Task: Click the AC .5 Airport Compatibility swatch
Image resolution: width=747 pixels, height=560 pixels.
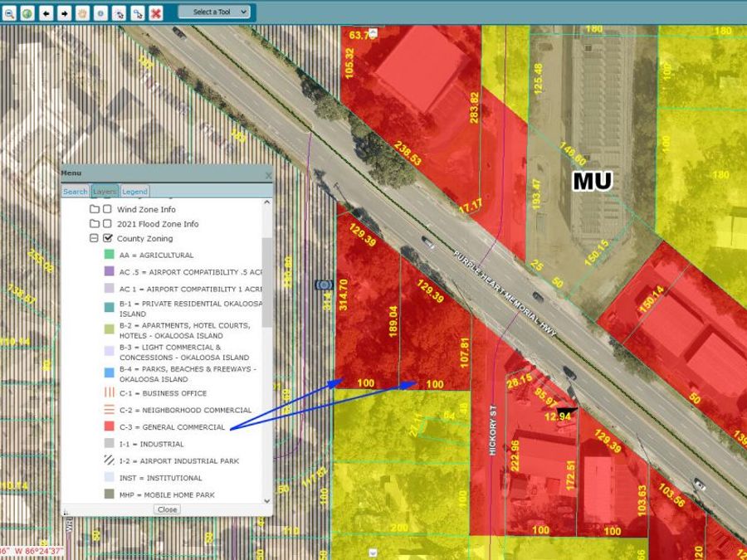Action: pyautogui.click(x=109, y=271)
